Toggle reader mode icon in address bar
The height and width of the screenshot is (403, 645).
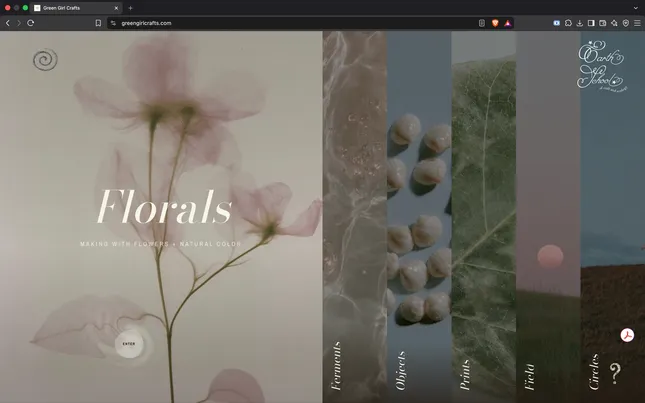pos(482,23)
